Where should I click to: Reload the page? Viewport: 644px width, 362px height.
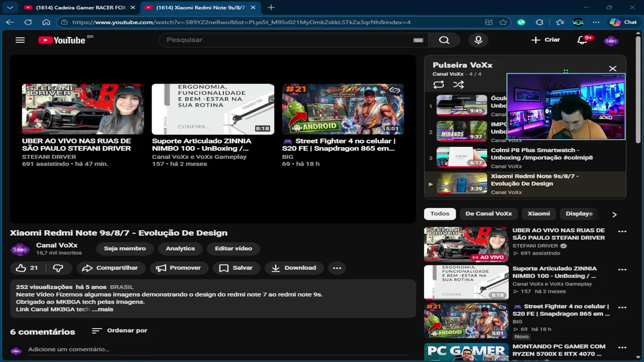coord(28,22)
